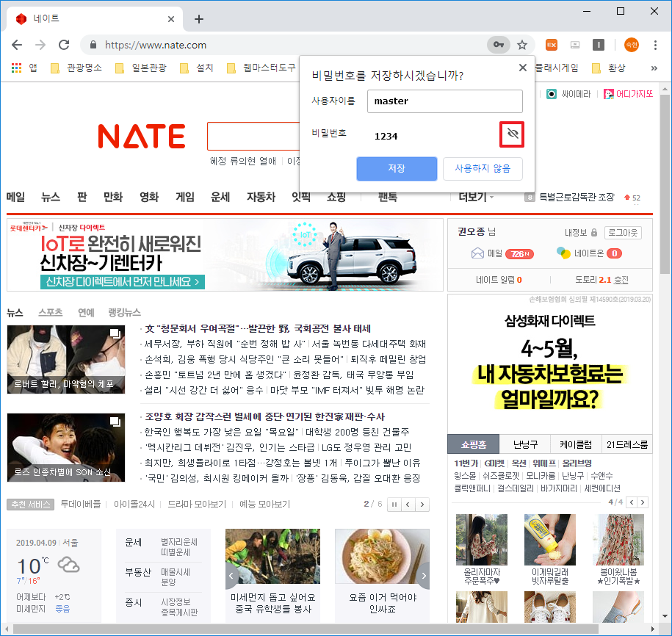Screen dimensions: 672x636
Task: Show previous recommended services page
Action: coord(408,505)
